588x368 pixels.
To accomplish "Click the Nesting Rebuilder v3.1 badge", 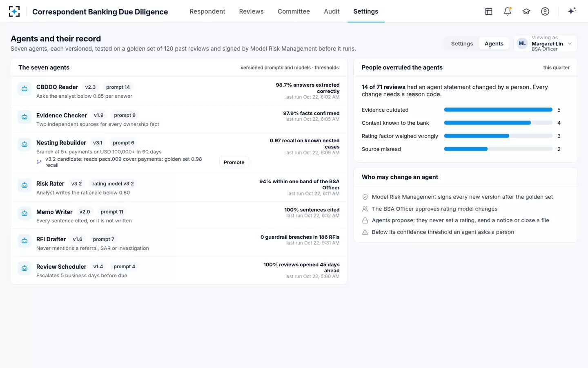I will [98, 143].
